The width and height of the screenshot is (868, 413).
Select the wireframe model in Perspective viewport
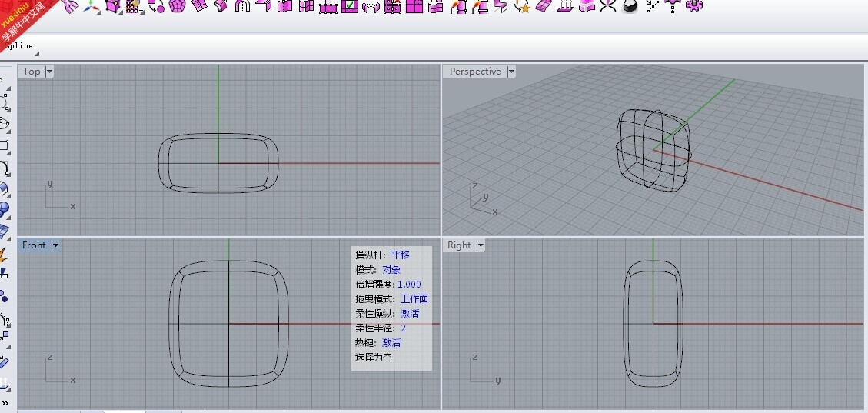tap(653, 151)
